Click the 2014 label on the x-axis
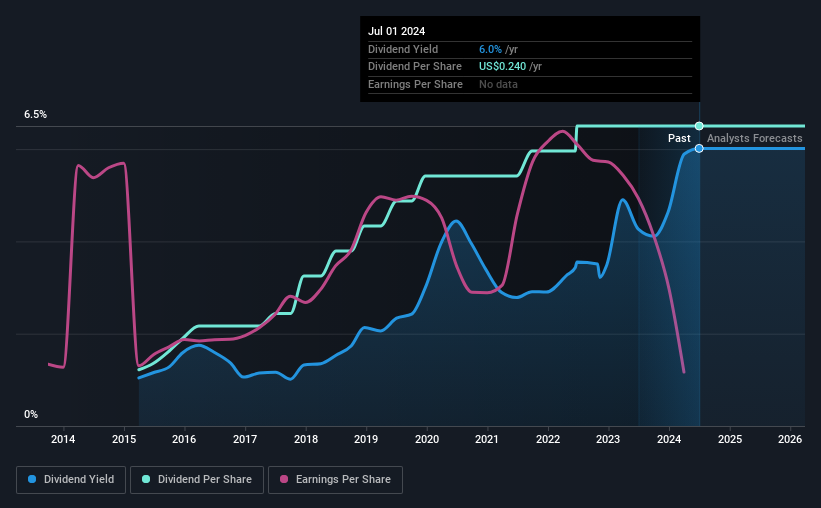Screen dimensions: 821x508 point(63,439)
